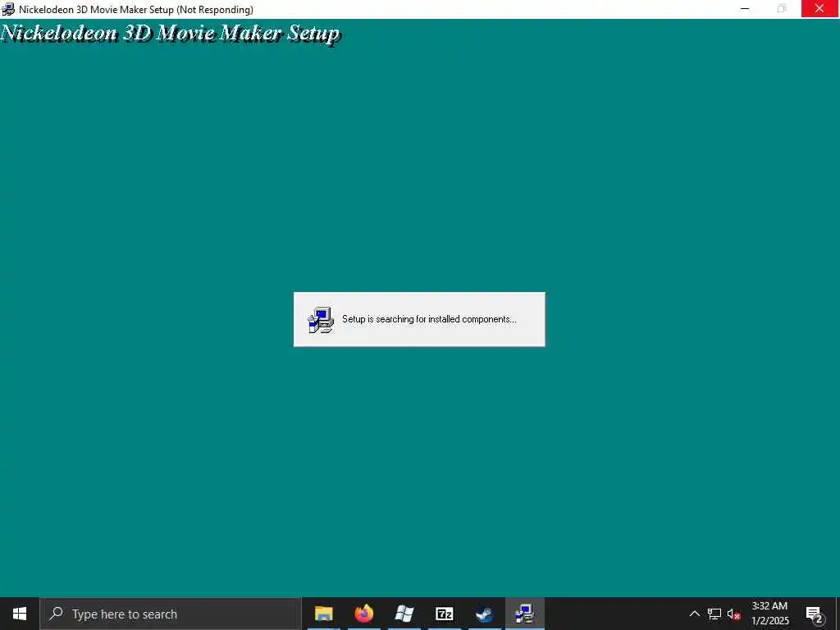The width and height of the screenshot is (840, 630).
Task: Open the Windows flag app on taskbar
Action: click(x=404, y=614)
